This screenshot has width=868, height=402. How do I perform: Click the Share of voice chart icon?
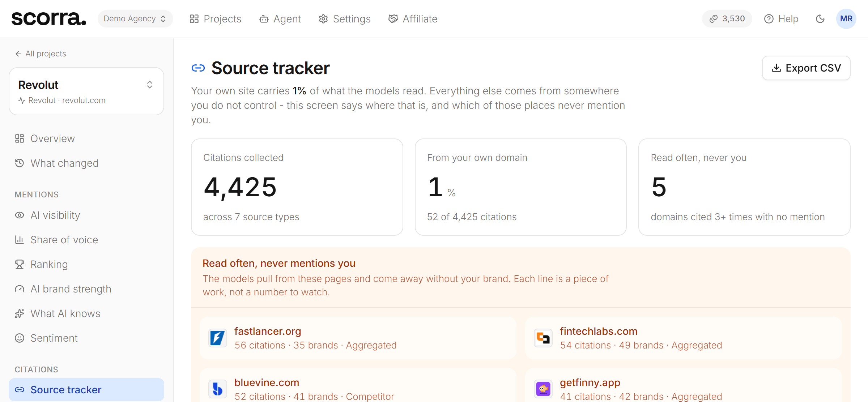click(20, 240)
